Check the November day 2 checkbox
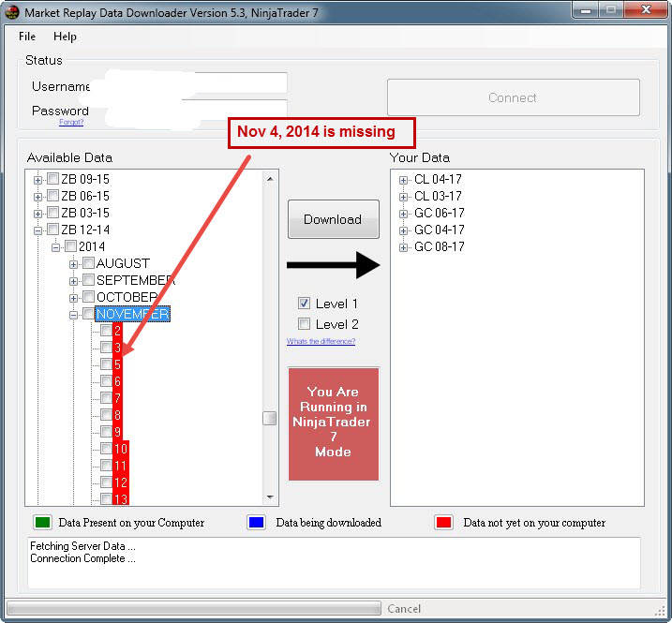Image resolution: width=672 pixels, height=623 pixels. 106,330
